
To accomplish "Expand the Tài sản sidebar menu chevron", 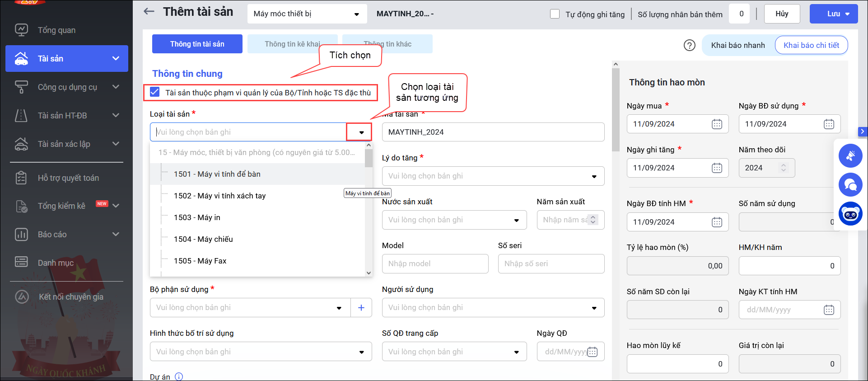I will click(116, 58).
